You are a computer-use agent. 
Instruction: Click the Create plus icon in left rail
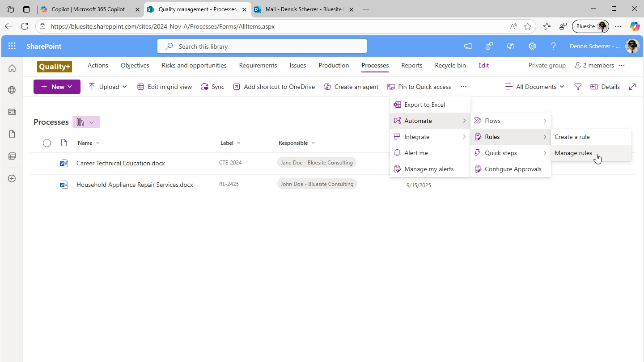[x=12, y=178]
